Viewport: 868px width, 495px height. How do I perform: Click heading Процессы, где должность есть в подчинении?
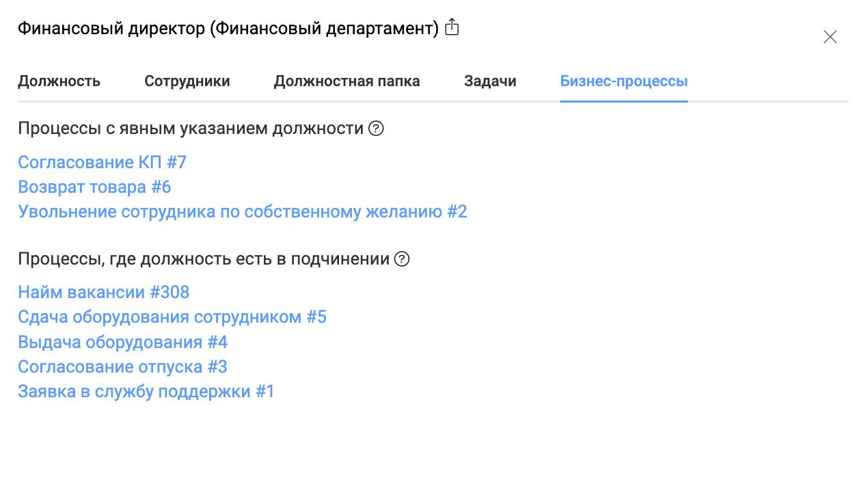203,258
